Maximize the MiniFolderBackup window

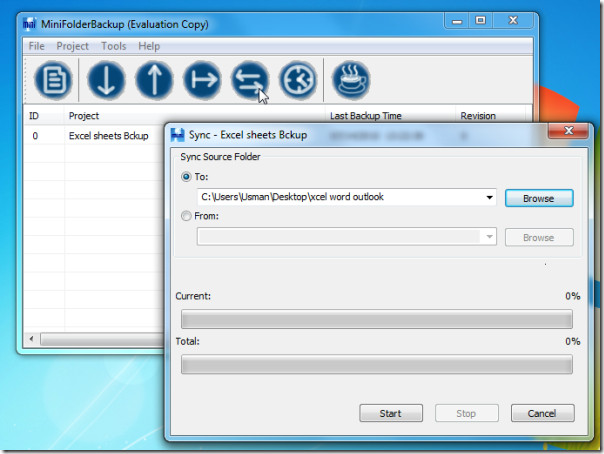click(x=480, y=20)
